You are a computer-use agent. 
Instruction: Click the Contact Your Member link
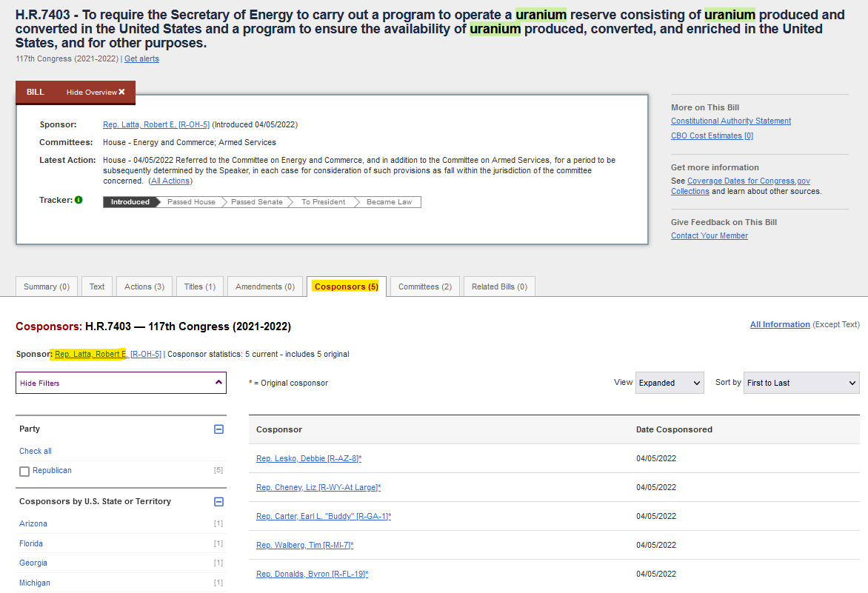[709, 235]
